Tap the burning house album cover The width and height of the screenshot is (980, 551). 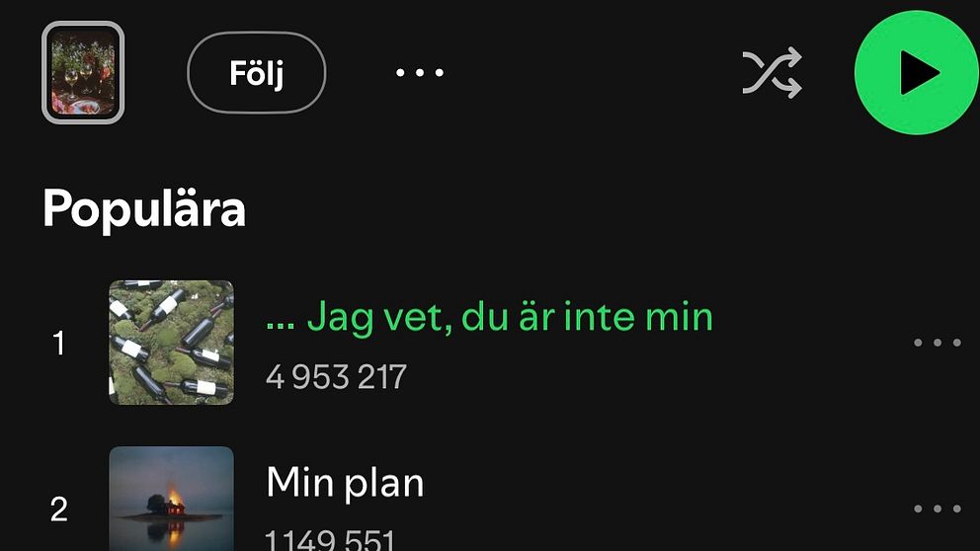pos(171,499)
